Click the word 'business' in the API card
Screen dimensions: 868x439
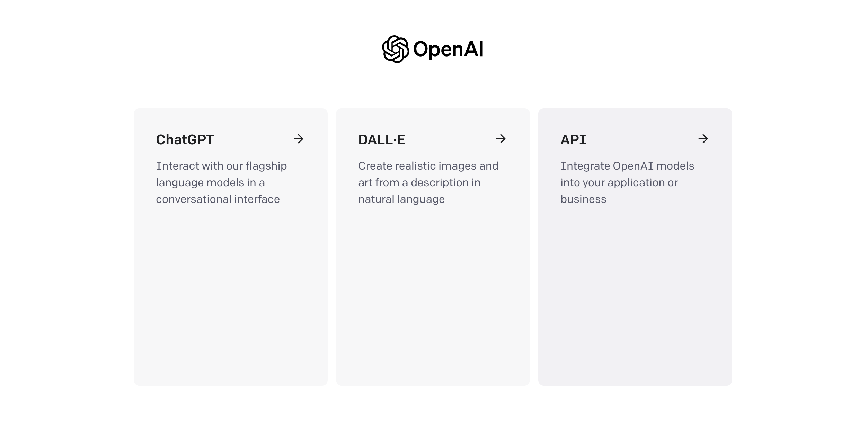click(x=583, y=199)
